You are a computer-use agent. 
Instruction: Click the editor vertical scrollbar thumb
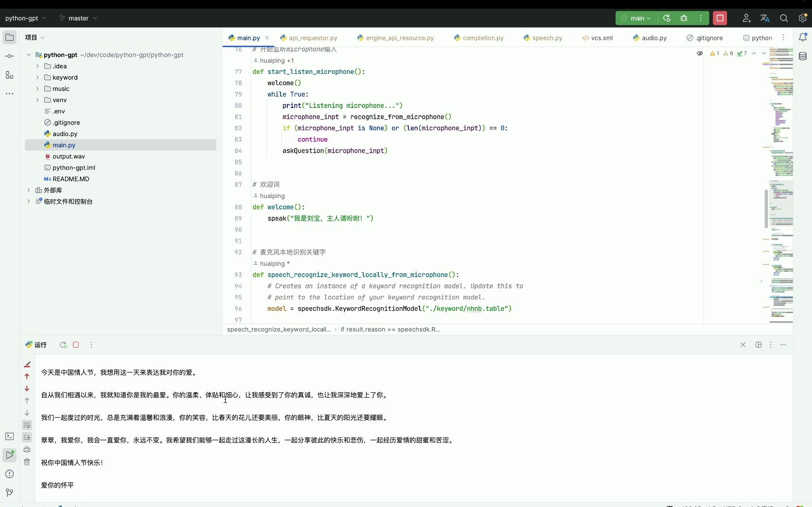coord(766,208)
